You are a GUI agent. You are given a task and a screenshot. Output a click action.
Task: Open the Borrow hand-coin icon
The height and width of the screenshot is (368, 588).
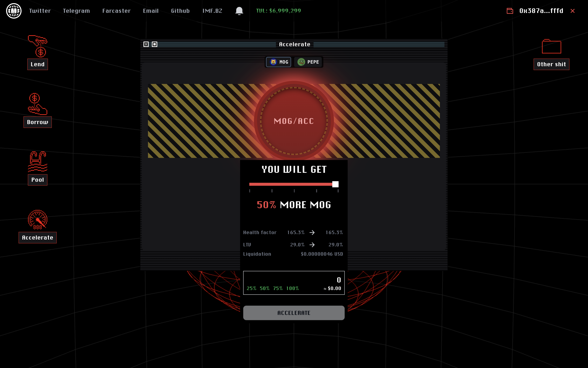(x=38, y=104)
